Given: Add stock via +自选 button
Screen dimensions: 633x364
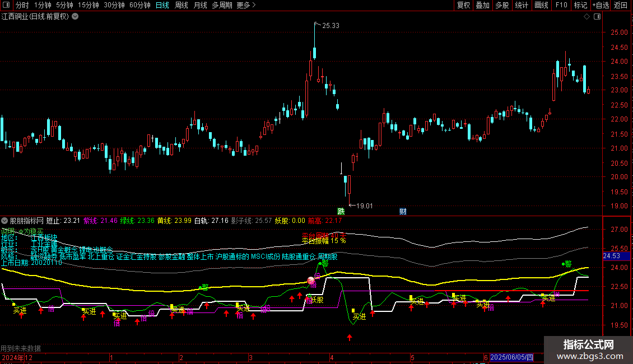Looking at the screenshot, I should (601, 5).
